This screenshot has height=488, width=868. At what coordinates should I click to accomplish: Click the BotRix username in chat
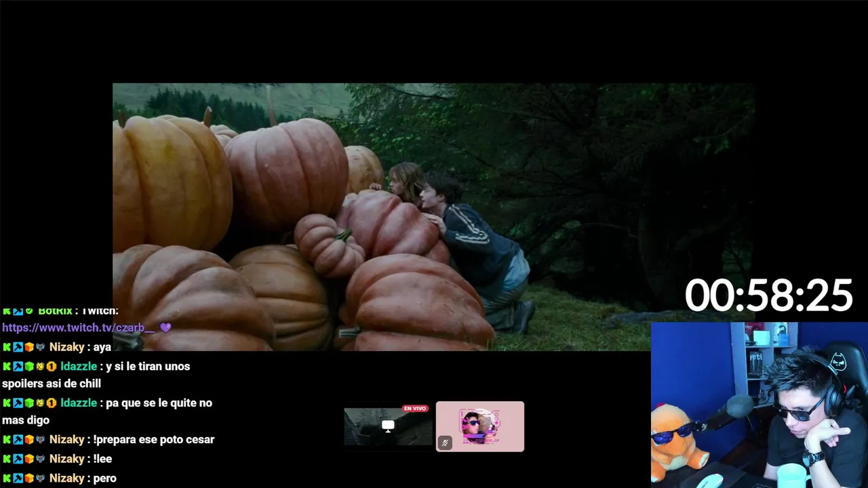55,310
